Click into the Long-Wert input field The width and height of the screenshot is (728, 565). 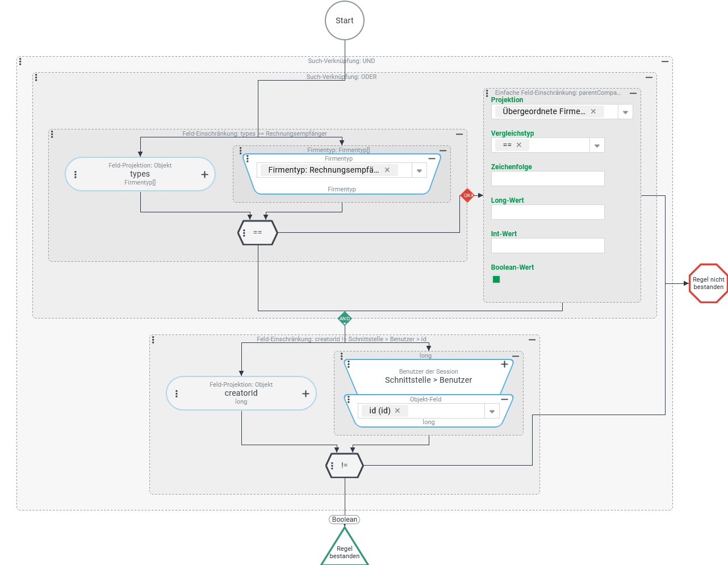[547, 212]
